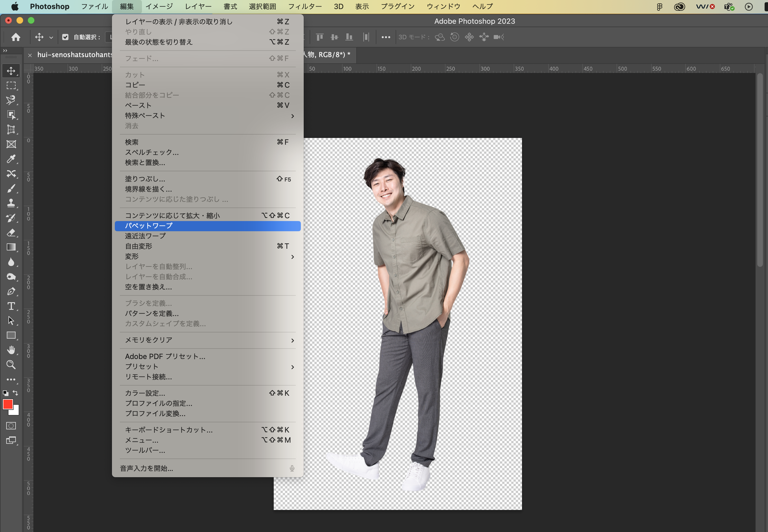The height and width of the screenshot is (532, 768).
Task: Swap foreground and background colors
Action: (x=15, y=393)
